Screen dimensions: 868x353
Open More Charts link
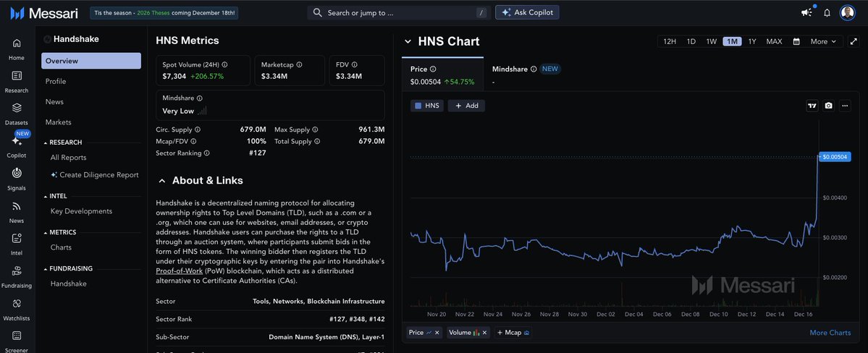830,333
